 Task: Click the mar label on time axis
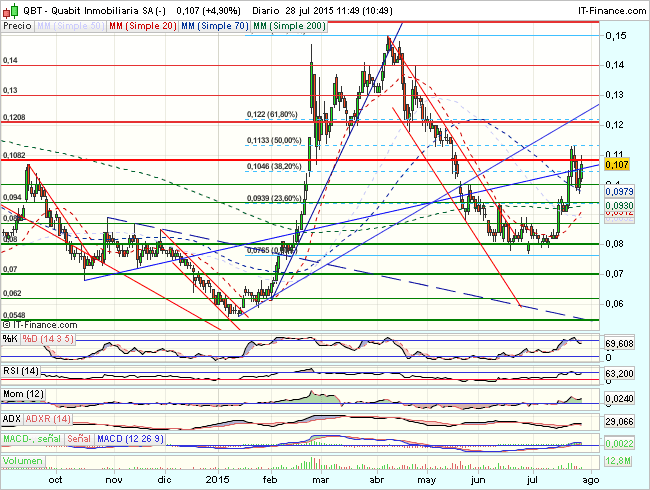coord(320,480)
